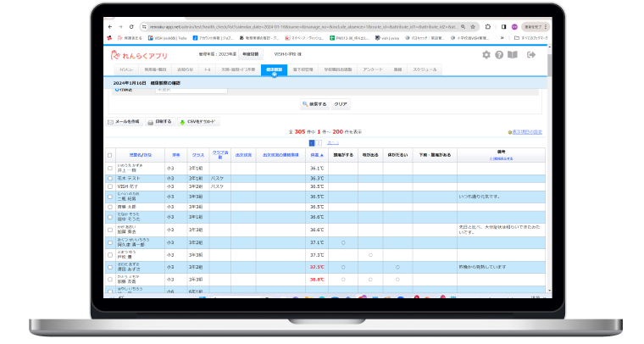Go to page 2 of results
This screenshot has width=644, height=344.
coord(319,143)
